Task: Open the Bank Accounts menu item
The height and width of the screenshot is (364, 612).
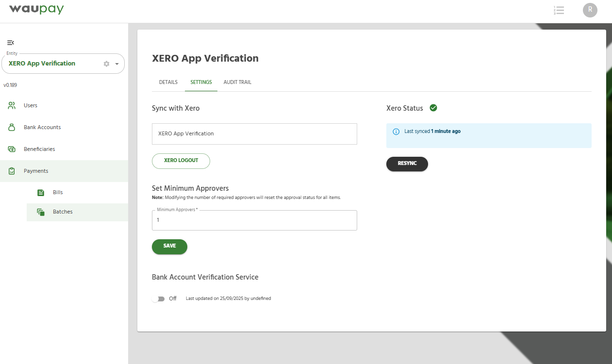Action: click(64, 127)
